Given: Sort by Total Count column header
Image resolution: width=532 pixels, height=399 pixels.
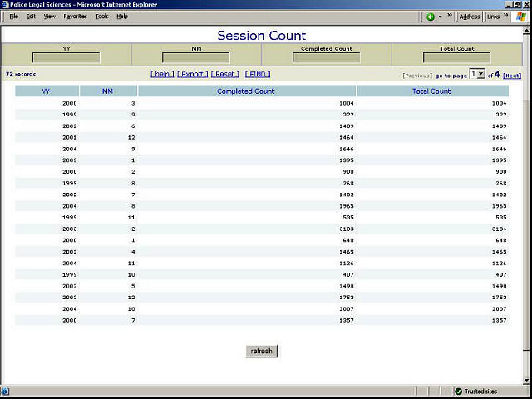Looking at the screenshot, I should point(431,91).
